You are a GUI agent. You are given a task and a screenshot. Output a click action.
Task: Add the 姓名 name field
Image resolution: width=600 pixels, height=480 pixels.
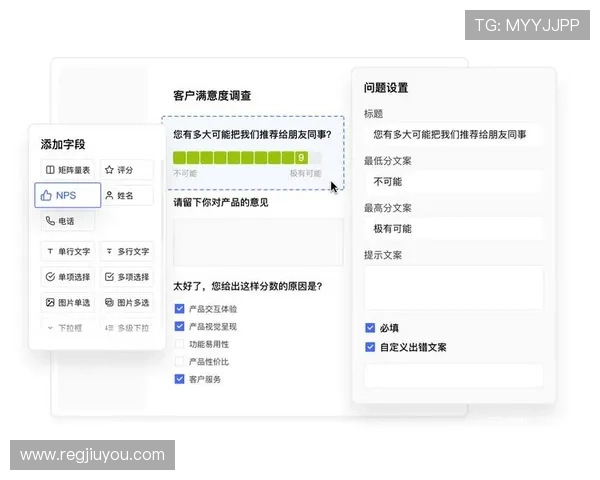(x=127, y=196)
